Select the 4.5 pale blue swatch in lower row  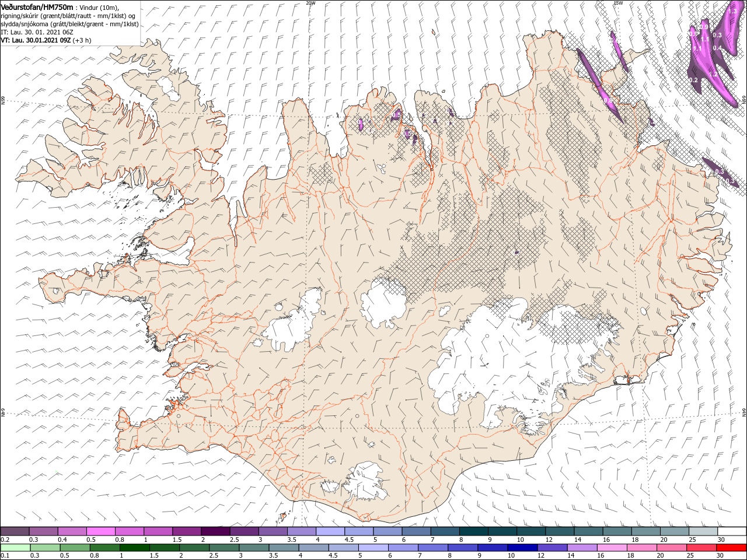[x=343, y=547]
